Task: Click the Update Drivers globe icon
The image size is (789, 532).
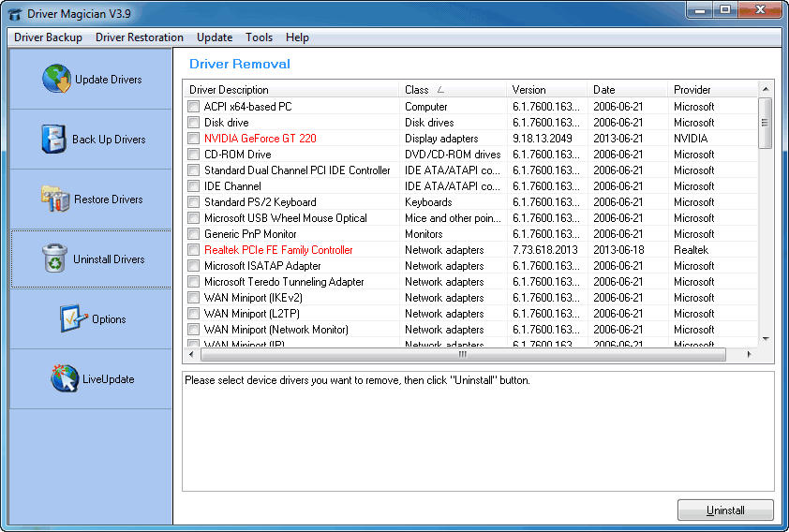Action: [56, 80]
